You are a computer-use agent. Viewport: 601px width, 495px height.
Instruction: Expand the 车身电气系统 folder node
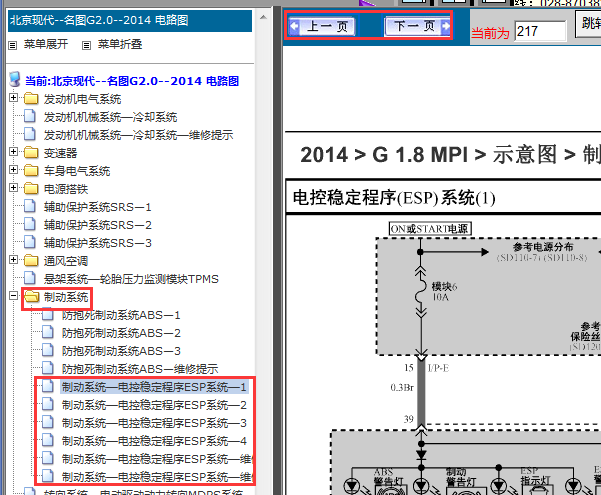13,169
